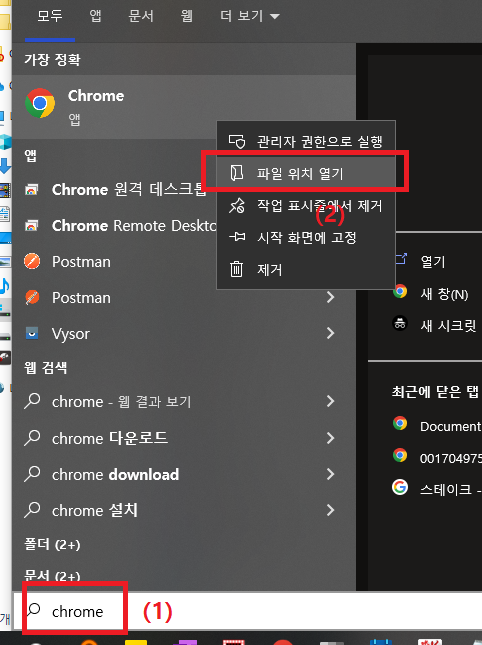Expand the second Postman result arrow
Image resolution: width=482 pixels, height=645 pixels.
[x=330, y=297]
